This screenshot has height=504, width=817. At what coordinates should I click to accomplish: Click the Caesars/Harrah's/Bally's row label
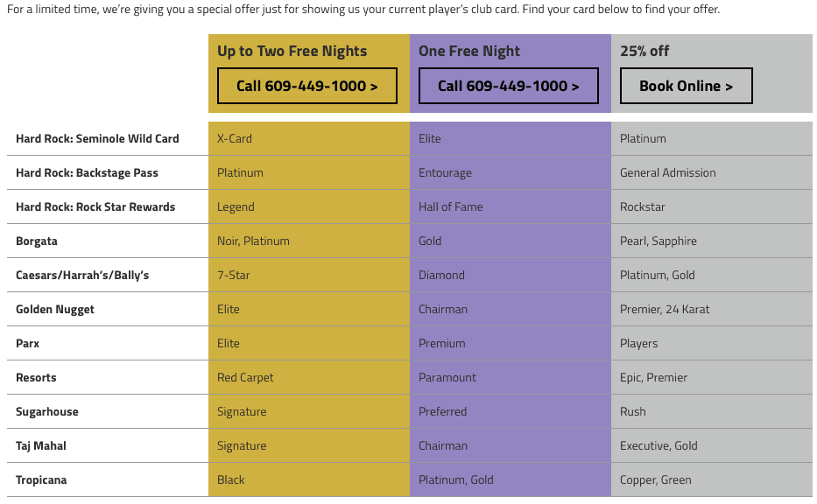pos(82,275)
